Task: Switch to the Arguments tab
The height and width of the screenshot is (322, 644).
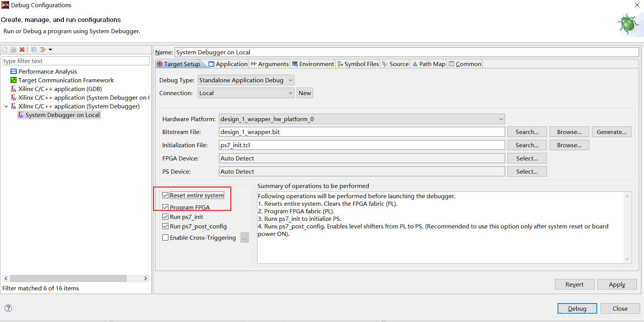Action: pyautogui.click(x=270, y=64)
